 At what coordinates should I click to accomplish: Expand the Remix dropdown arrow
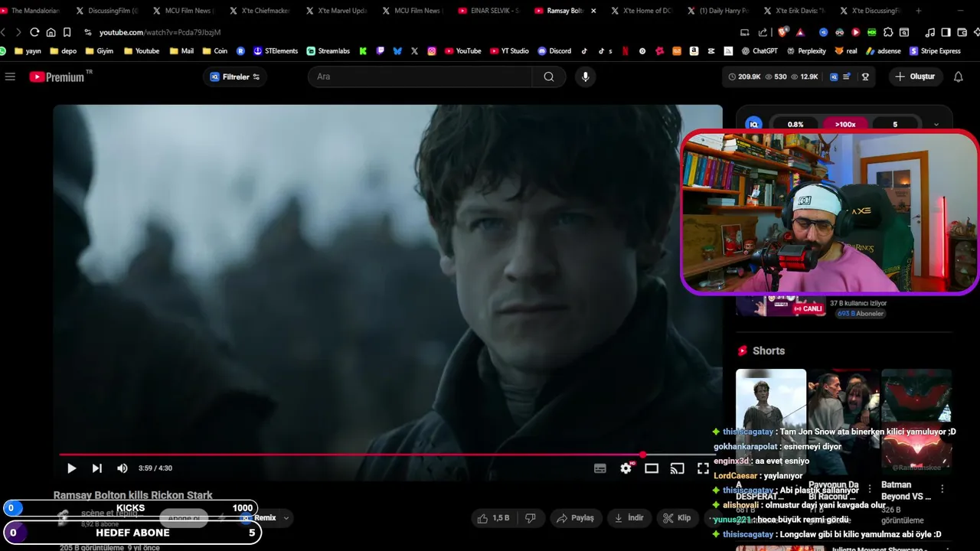286,518
